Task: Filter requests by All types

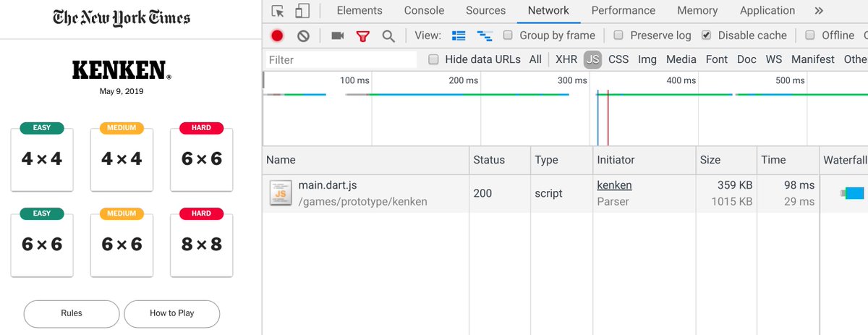Action: (x=535, y=59)
